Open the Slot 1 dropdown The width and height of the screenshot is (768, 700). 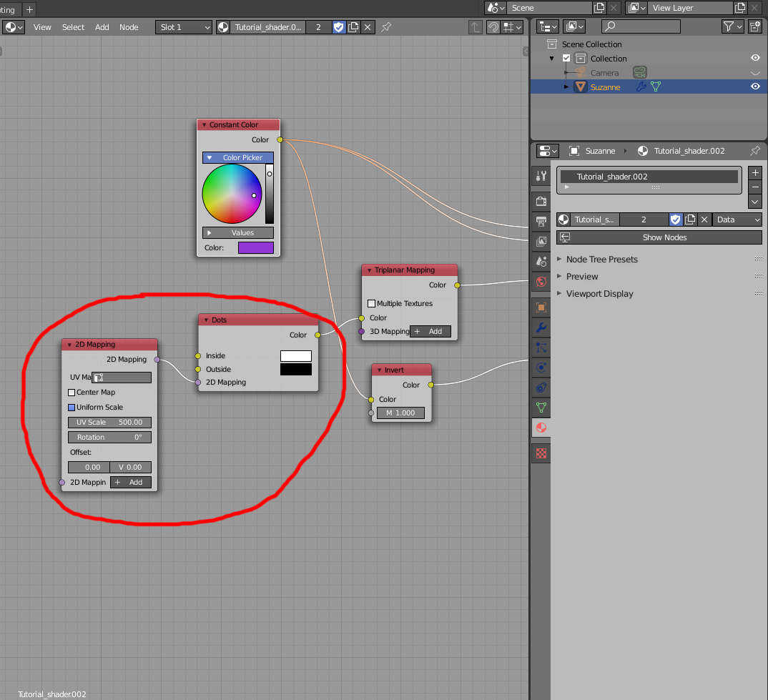coord(184,27)
